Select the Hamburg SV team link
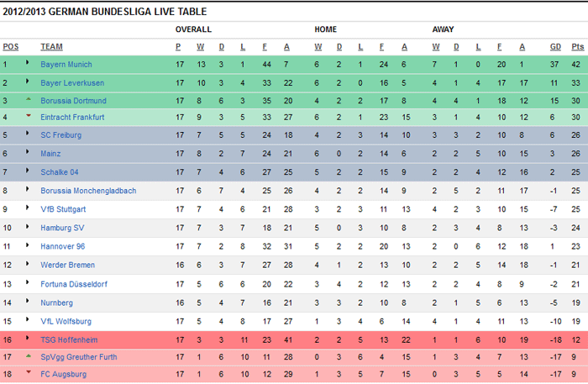Image resolution: width=588 pixels, height=384 pixels. [62, 228]
